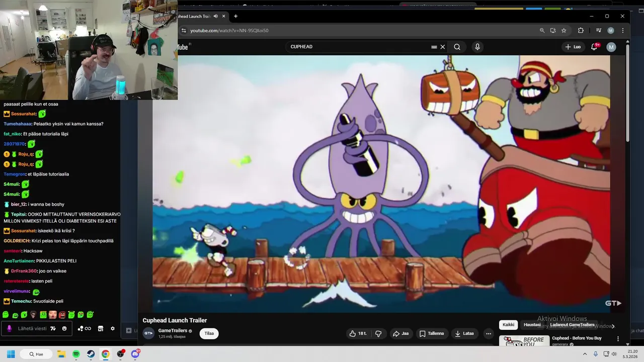
Task: Open Chrome three-dot menu
Action: coord(623,31)
